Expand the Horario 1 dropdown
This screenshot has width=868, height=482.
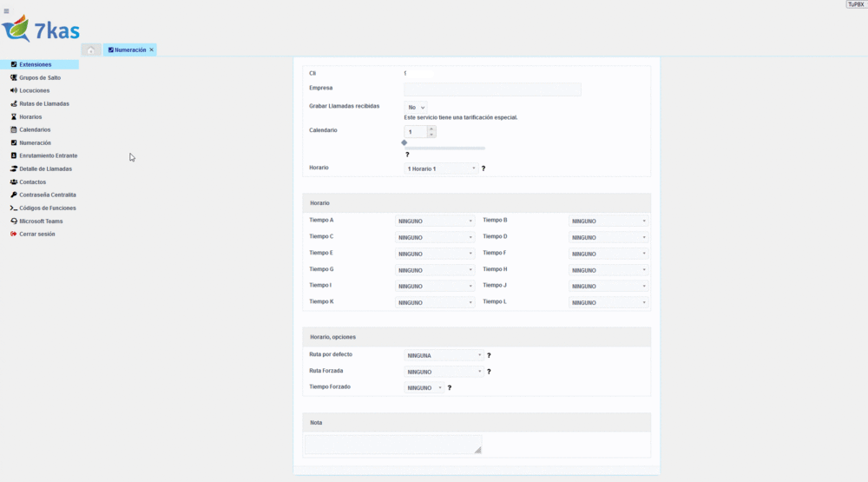[442, 168]
